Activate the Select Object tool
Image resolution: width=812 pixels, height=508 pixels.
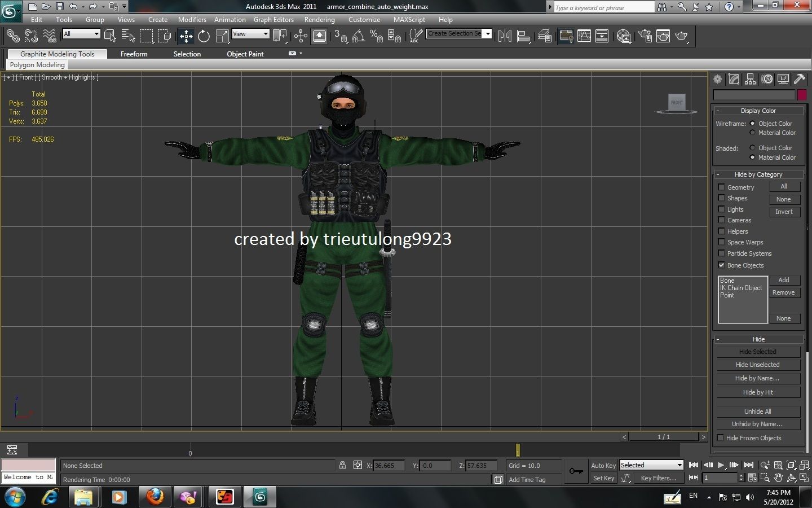(x=110, y=36)
